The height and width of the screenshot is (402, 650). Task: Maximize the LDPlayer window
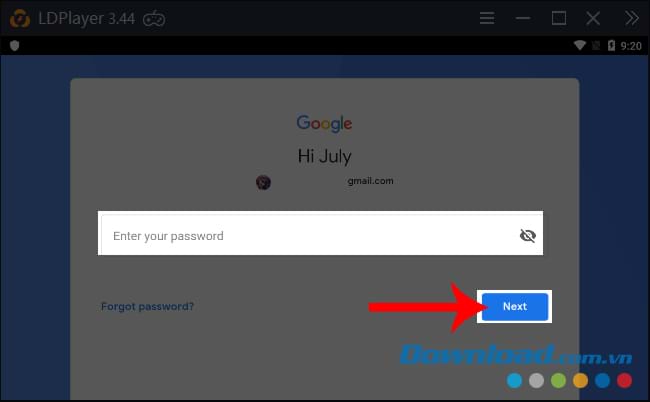(559, 18)
